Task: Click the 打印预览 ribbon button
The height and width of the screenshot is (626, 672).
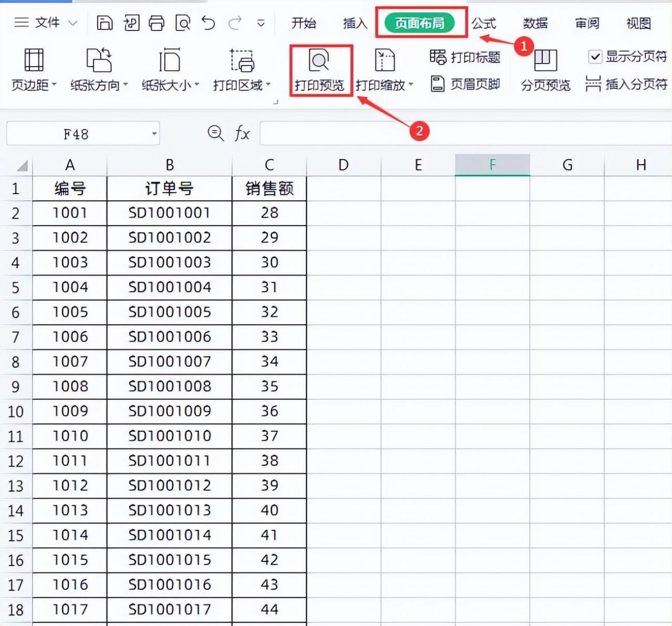Action: coord(319,70)
